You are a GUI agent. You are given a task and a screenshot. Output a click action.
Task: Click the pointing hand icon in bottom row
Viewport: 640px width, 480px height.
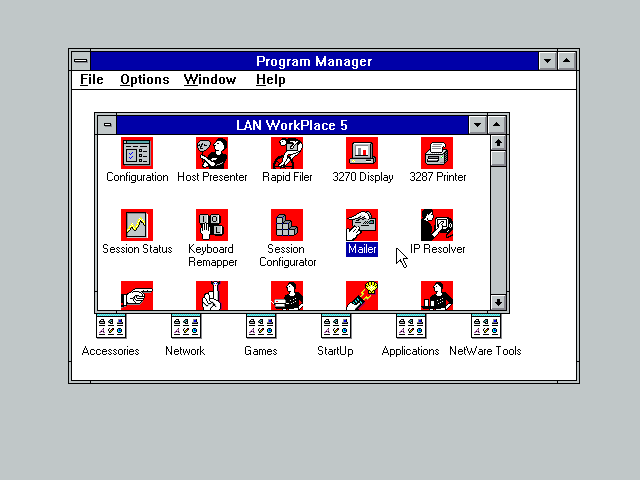(137, 296)
